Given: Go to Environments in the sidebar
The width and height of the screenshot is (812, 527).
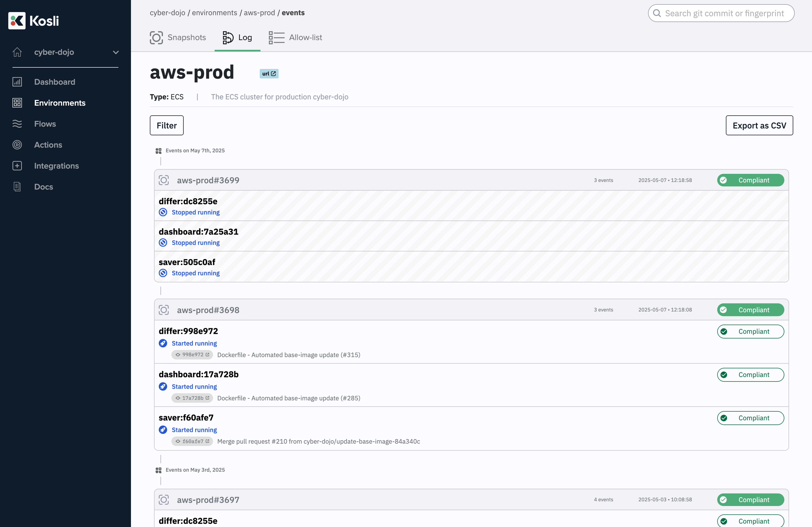Looking at the screenshot, I should (x=60, y=103).
